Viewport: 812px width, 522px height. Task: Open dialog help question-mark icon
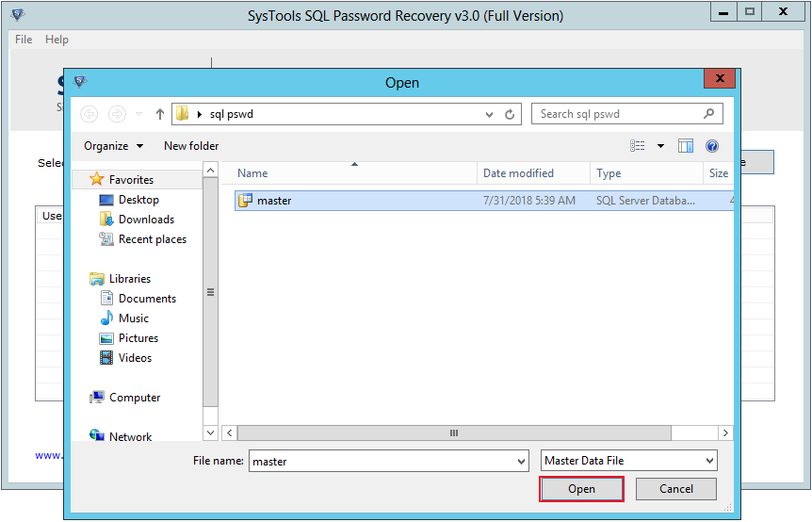click(x=712, y=146)
